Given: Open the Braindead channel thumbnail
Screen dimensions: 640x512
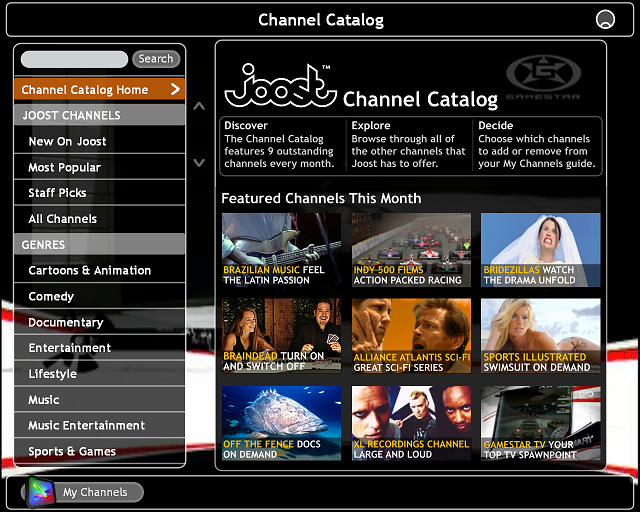Looking at the screenshot, I should [281, 336].
